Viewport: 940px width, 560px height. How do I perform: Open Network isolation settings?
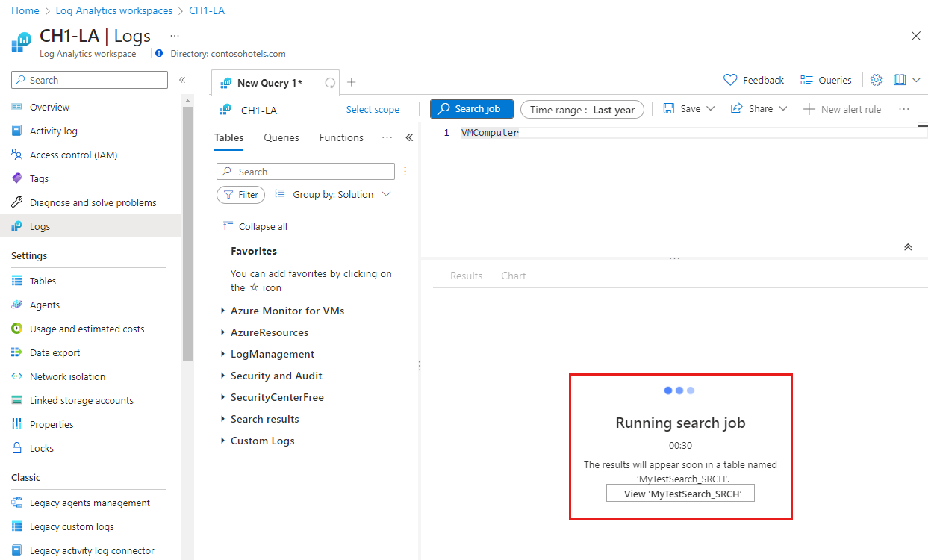point(67,376)
